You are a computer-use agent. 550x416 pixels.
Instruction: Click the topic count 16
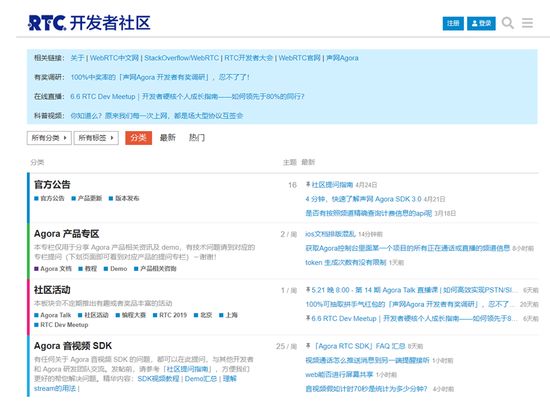coord(293,185)
